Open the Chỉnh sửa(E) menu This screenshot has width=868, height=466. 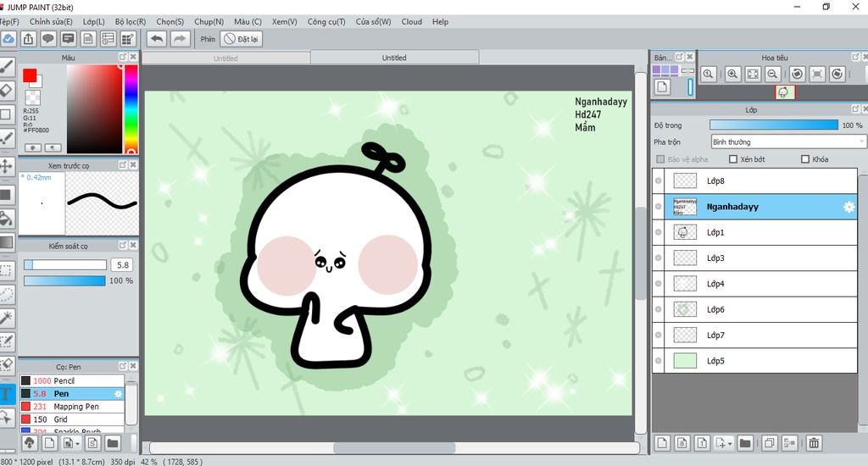(51, 21)
